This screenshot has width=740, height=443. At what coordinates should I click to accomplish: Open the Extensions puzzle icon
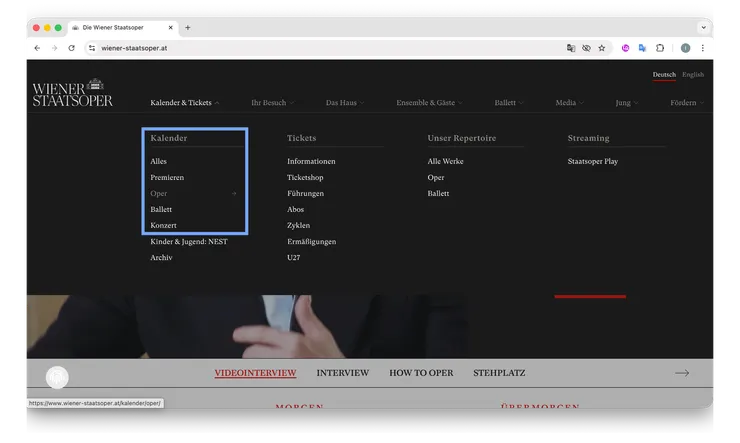point(660,48)
